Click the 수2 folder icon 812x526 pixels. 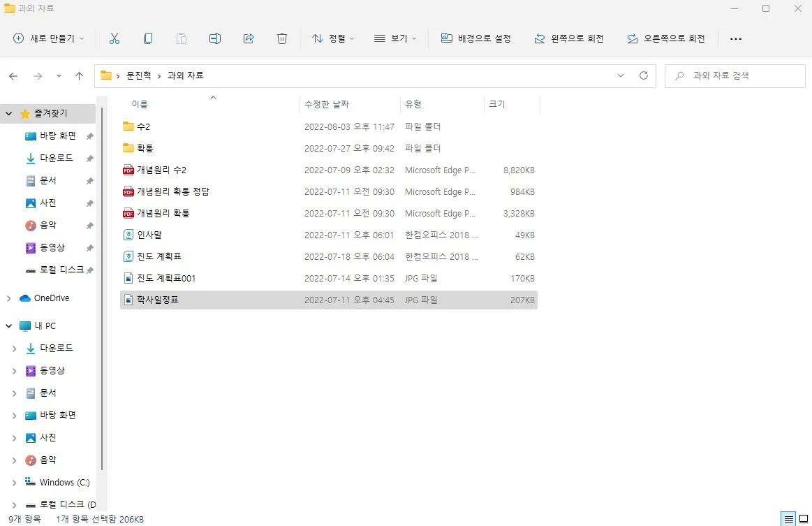pos(128,126)
